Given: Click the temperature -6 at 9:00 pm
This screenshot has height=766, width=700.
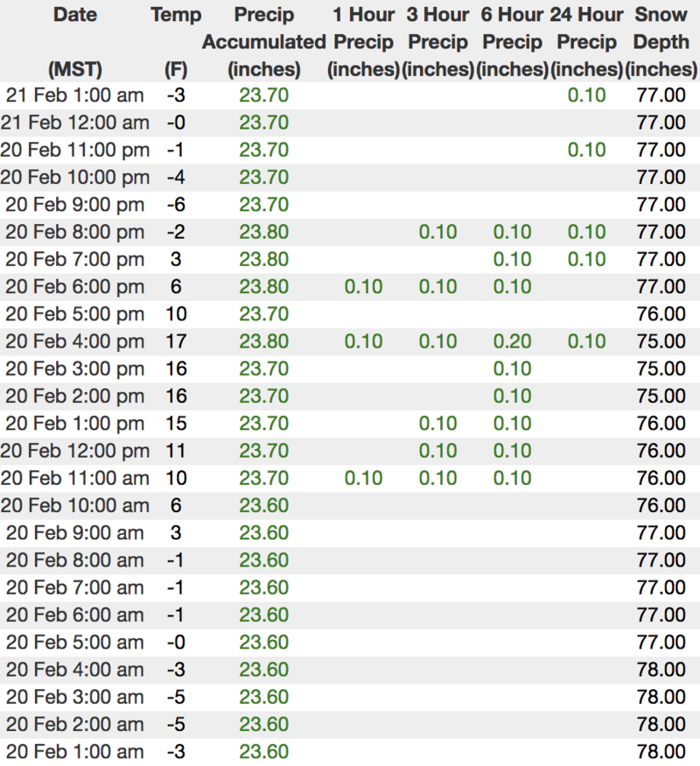Looking at the screenshot, I should [177, 205].
